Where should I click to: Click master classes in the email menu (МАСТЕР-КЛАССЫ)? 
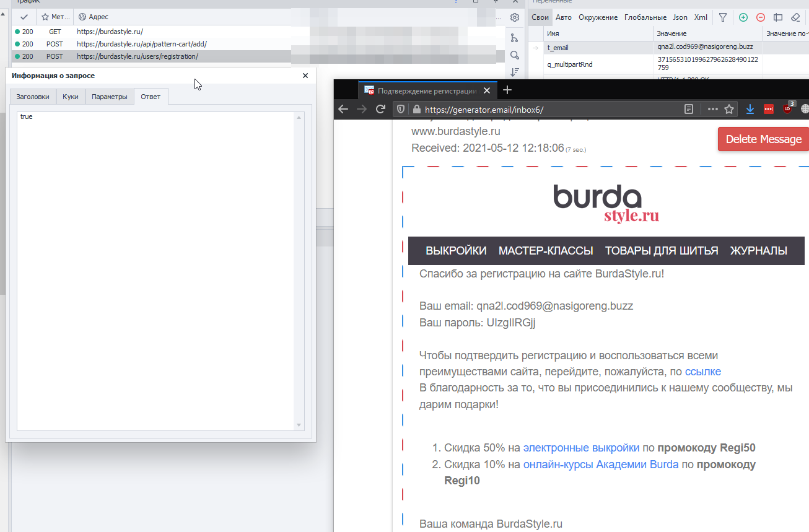tap(546, 251)
